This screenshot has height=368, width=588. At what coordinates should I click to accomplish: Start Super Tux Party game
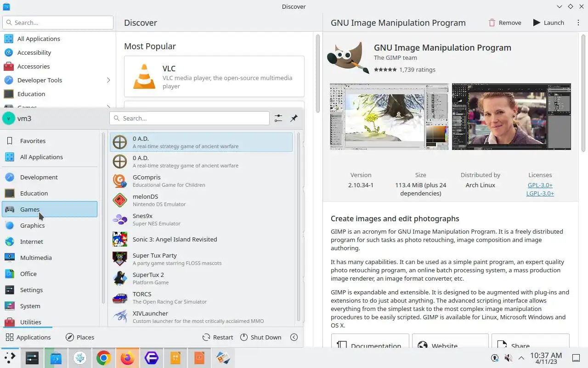(201, 259)
